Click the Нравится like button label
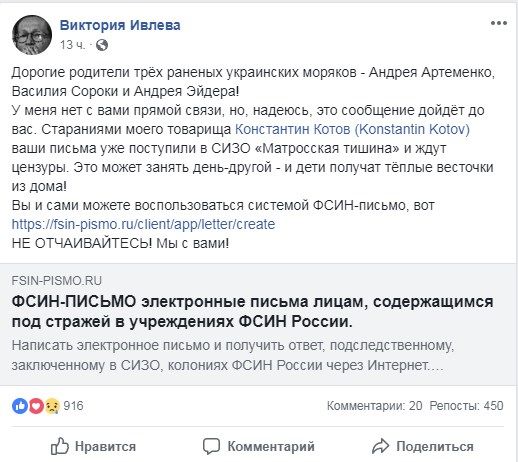 [x=105, y=446]
